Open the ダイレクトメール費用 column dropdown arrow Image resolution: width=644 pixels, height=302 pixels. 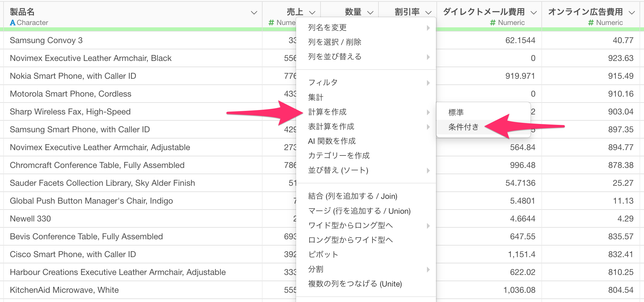click(x=534, y=12)
